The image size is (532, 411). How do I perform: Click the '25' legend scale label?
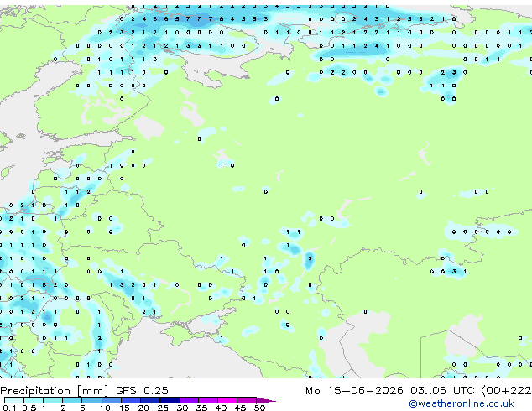coord(163,408)
